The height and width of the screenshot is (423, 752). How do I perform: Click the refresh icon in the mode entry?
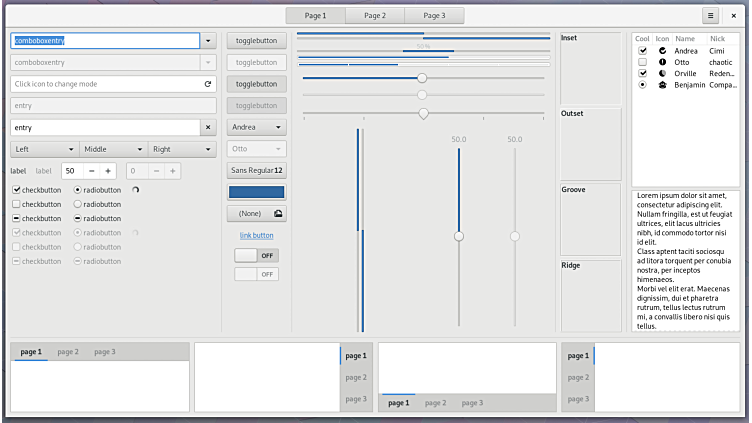[208, 84]
